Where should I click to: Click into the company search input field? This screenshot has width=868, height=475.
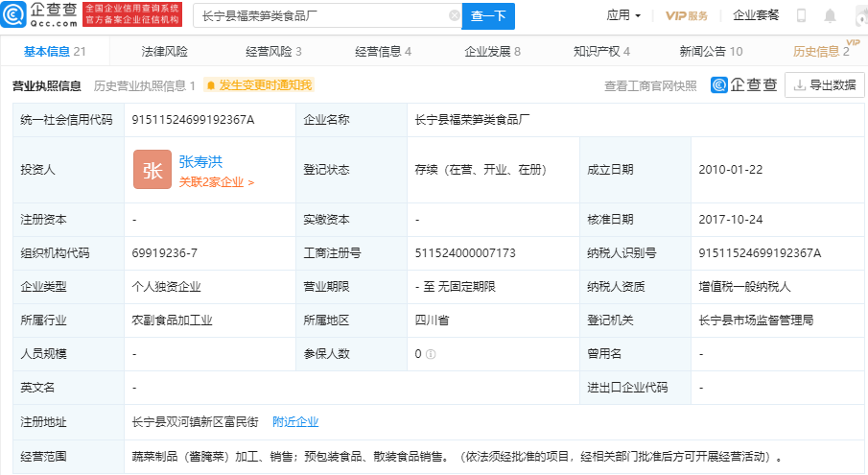(321, 15)
